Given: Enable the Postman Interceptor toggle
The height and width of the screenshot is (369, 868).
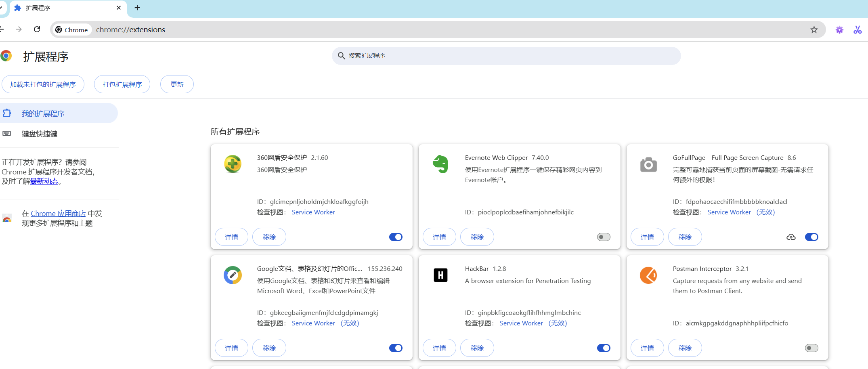Looking at the screenshot, I should click(x=811, y=348).
